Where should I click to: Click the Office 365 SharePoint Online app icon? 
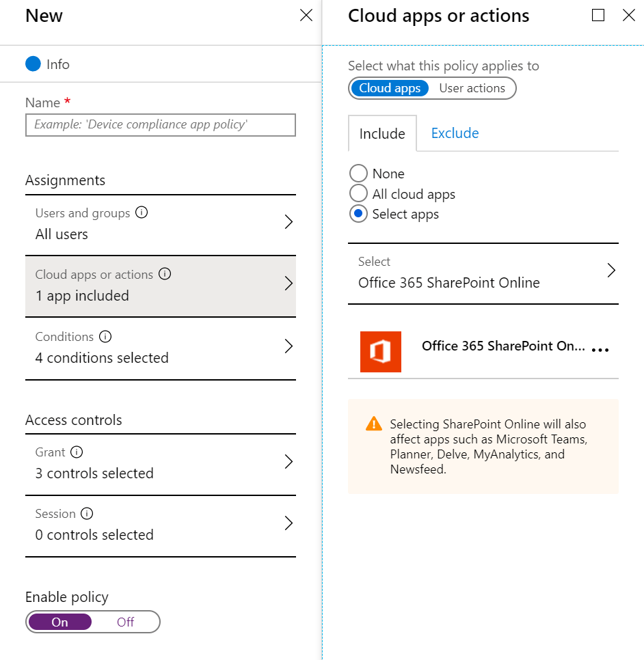(381, 352)
